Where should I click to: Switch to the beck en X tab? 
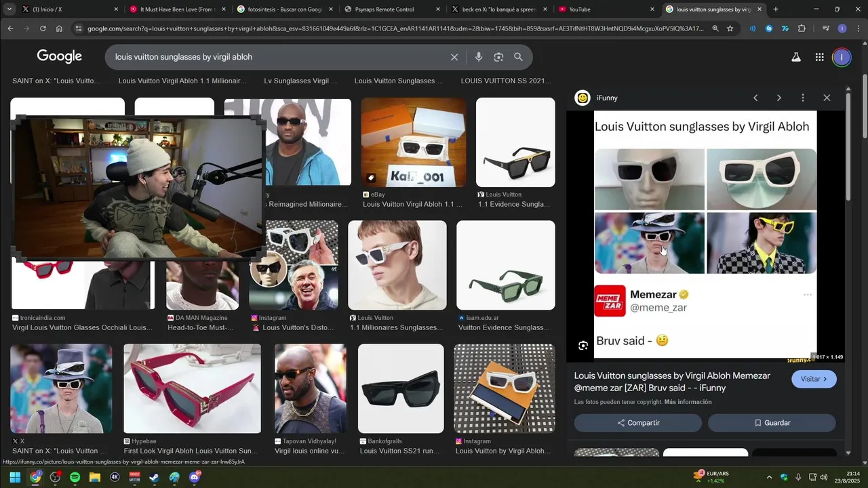click(x=498, y=9)
